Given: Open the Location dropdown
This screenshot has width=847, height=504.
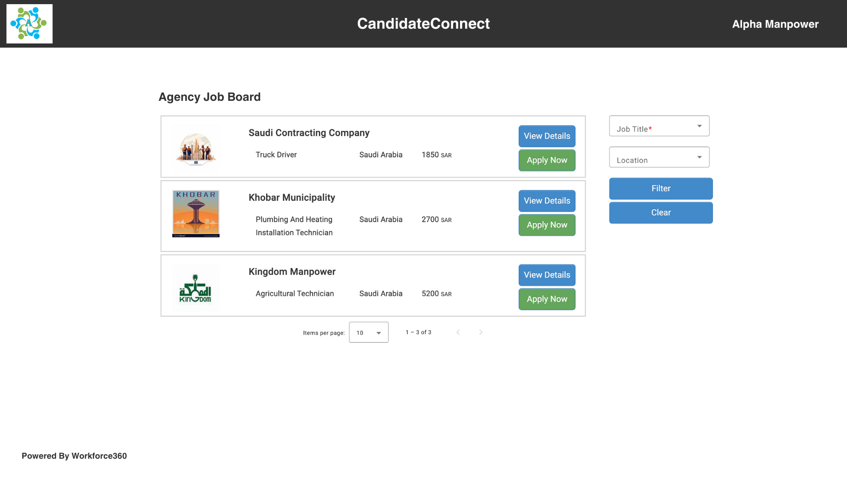Looking at the screenshot, I should coord(659,157).
